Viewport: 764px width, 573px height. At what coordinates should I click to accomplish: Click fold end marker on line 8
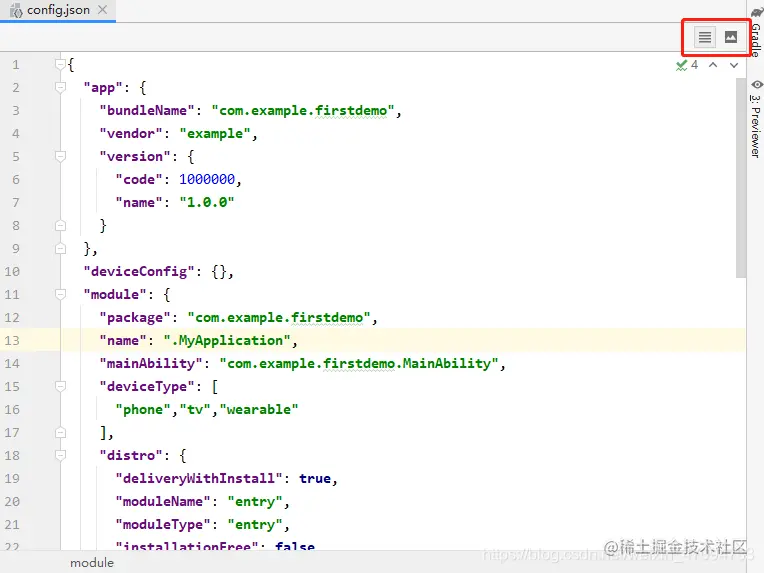60,226
